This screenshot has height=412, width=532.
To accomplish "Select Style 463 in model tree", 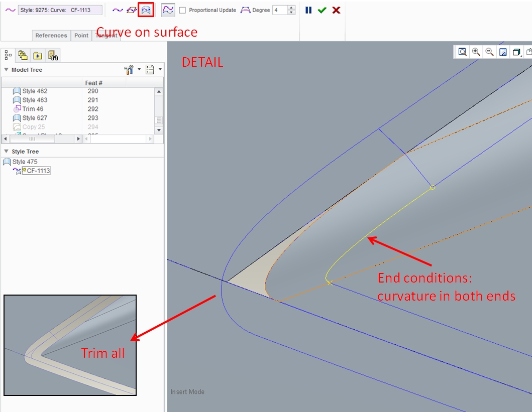I will 35,100.
